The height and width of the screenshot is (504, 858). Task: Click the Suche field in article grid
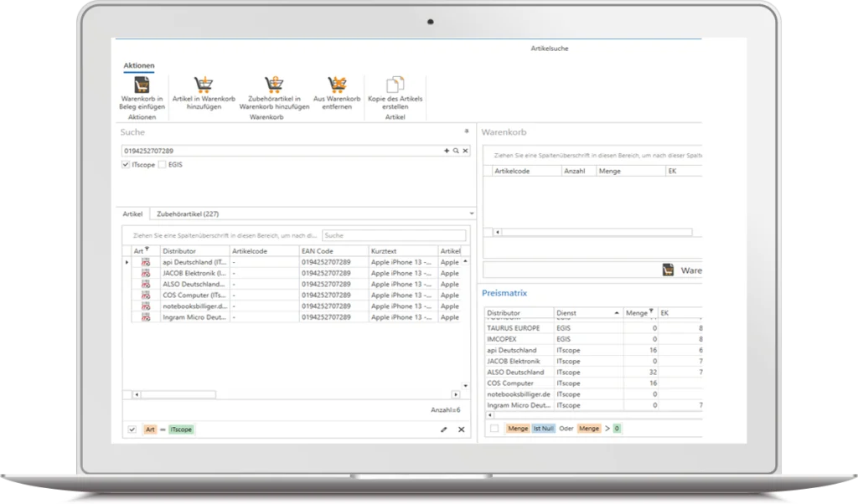[393, 236]
